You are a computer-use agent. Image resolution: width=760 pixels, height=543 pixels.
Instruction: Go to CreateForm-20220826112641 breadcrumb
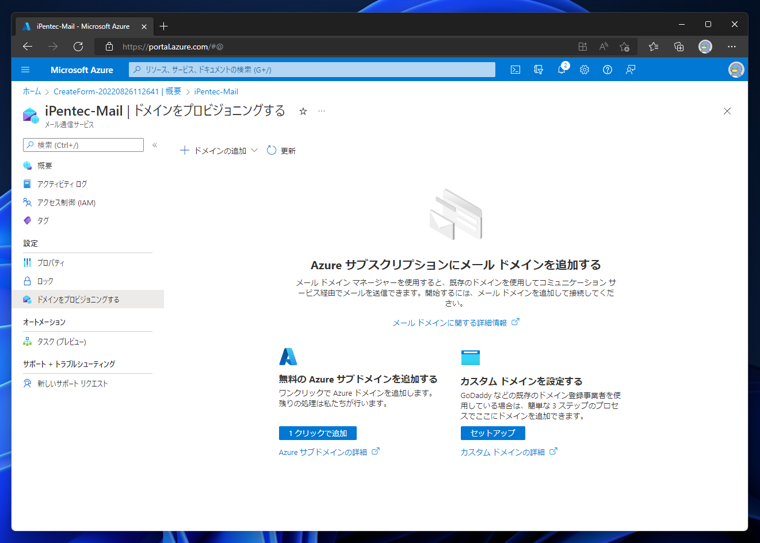pos(117,91)
